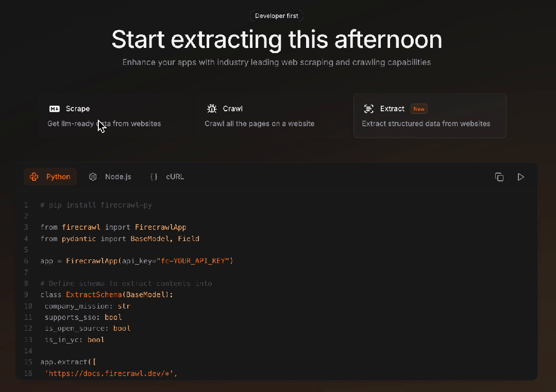556x392 pixels.
Task: Click the copy code icon
Action: coord(499,177)
